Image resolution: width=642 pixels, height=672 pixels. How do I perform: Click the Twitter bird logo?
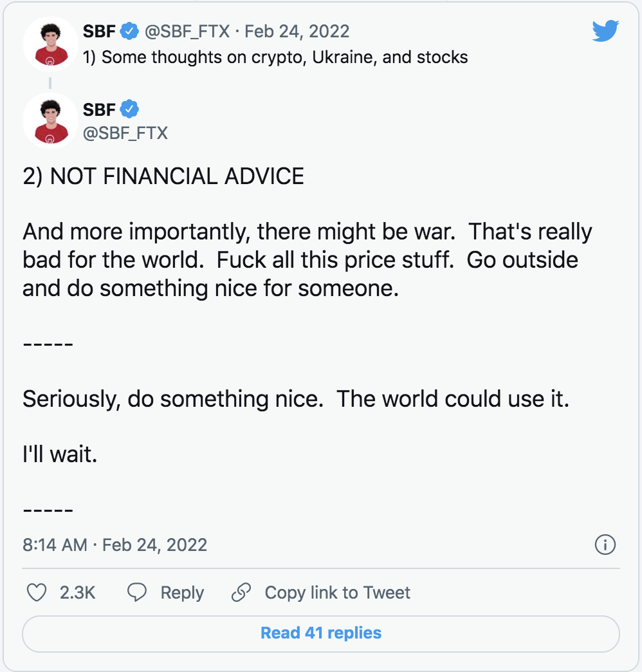605,32
